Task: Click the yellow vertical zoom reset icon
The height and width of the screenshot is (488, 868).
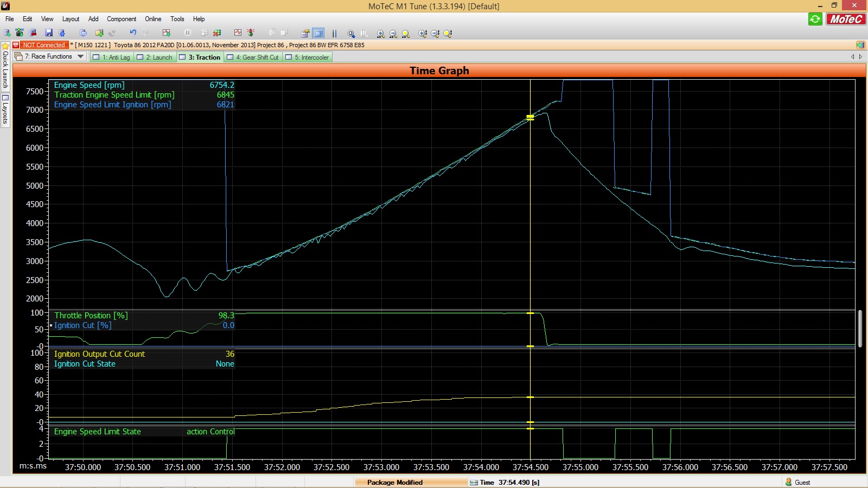Action: pyautogui.click(x=448, y=33)
